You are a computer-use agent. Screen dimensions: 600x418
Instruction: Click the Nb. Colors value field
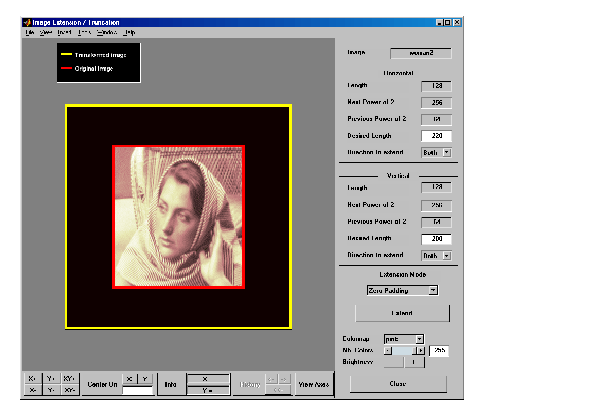pyautogui.click(x=439, y=351)
